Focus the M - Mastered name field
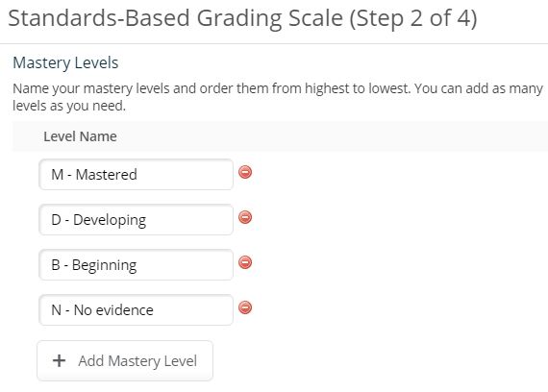The width and height of the screenshot is (548, 392). pos(136,174)
